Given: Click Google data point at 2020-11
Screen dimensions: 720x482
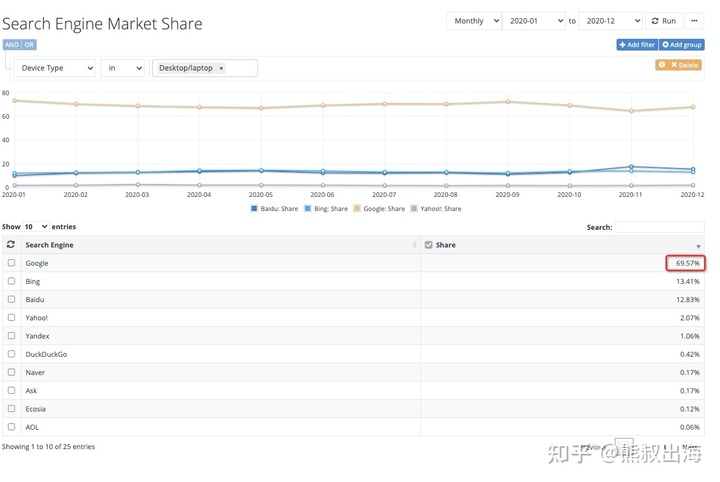Looking at the screenshot, I should [x=631, y=111].
